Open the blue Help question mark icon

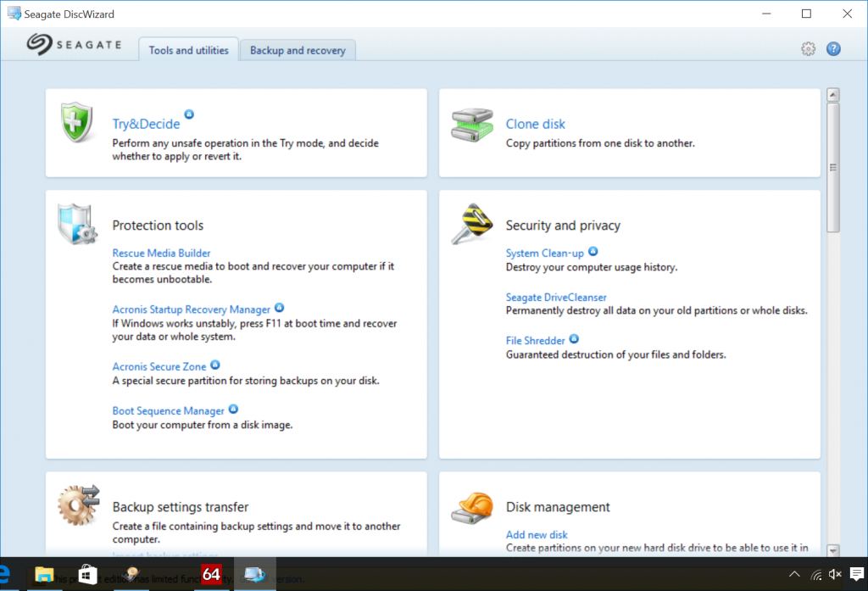click(833, 48)
